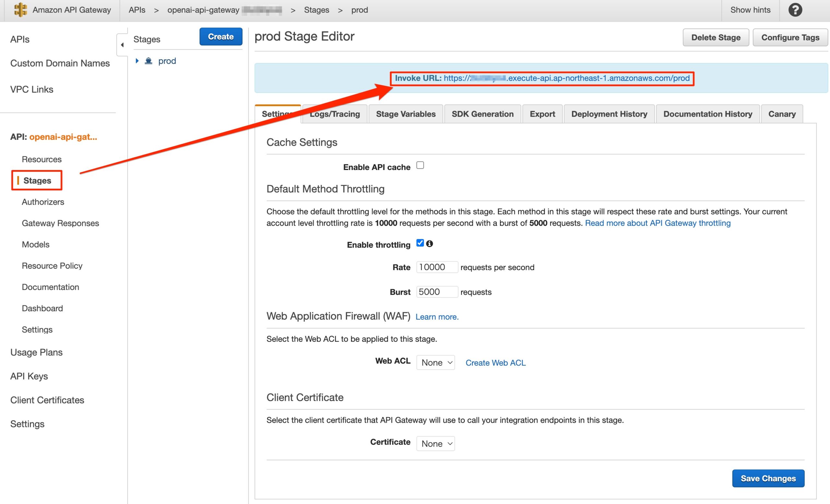The width and height of the screenshot is (830, 504).
Task: Click the Delete Stage button
Action: 716,37
